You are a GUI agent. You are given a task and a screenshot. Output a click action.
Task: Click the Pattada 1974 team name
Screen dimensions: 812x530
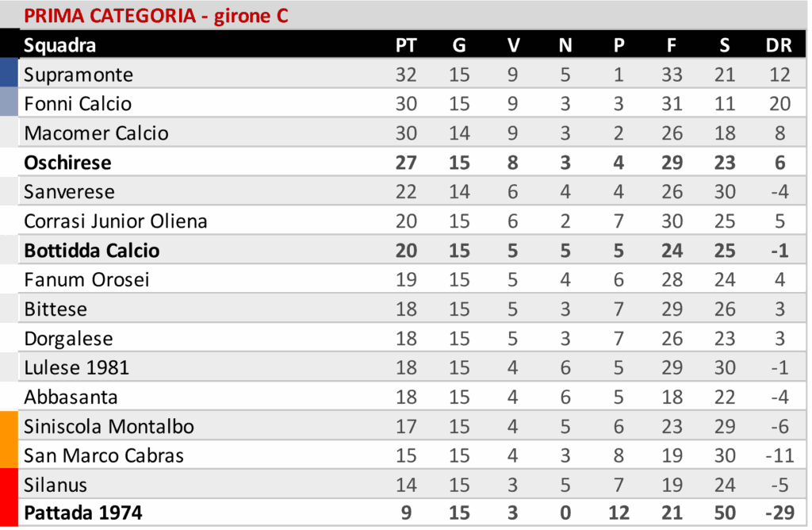tap(83, 513)
